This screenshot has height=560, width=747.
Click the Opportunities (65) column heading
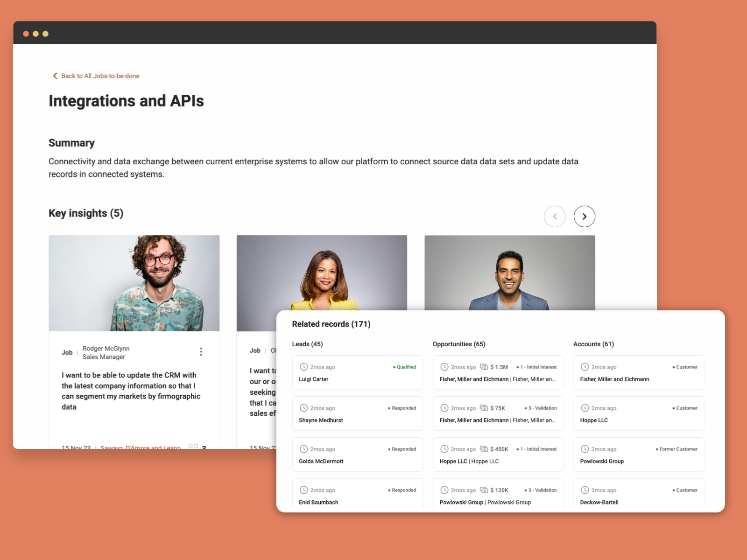459,344
